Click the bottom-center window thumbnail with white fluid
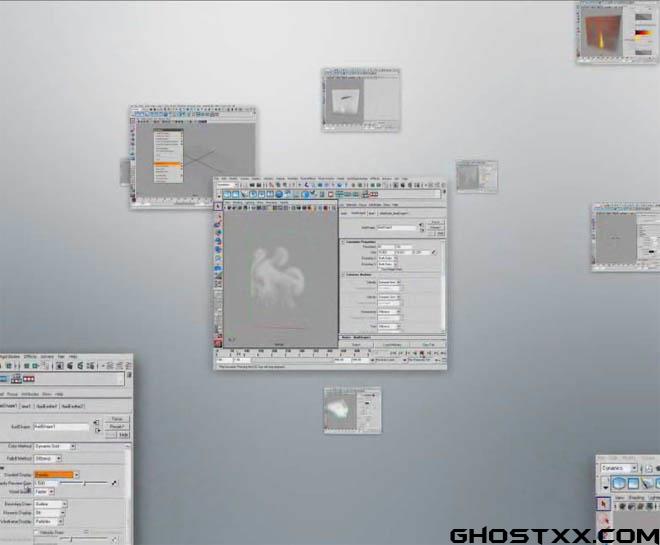 353,410
